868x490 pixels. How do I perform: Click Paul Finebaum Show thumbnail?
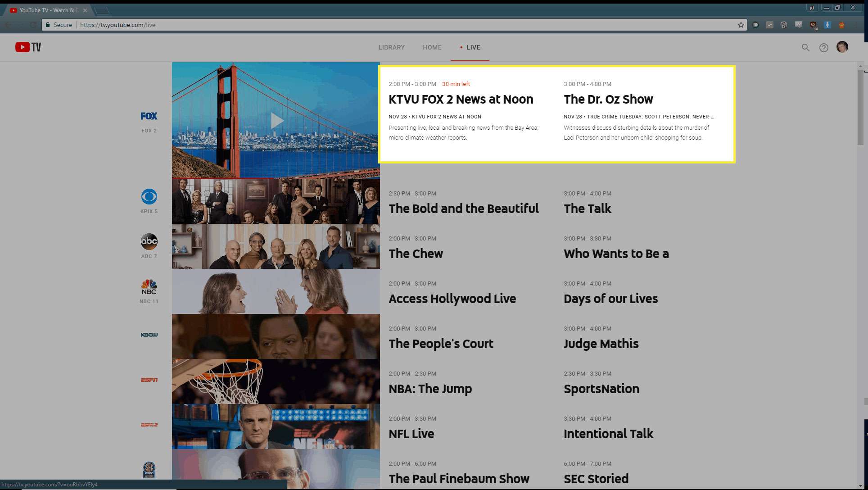276,469
